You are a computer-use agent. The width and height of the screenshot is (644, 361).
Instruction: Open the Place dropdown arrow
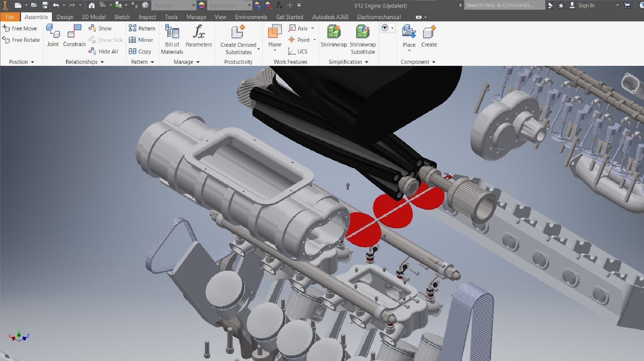pos(409,51)
